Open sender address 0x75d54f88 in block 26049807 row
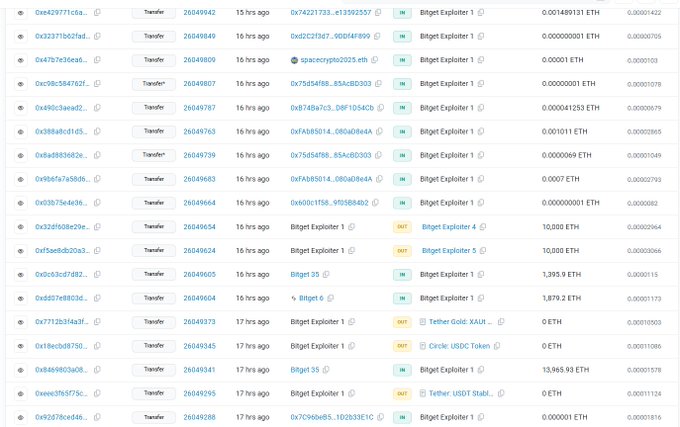This screenshot has height=427, width=680. pyautogui.click(x=331, y=84)
